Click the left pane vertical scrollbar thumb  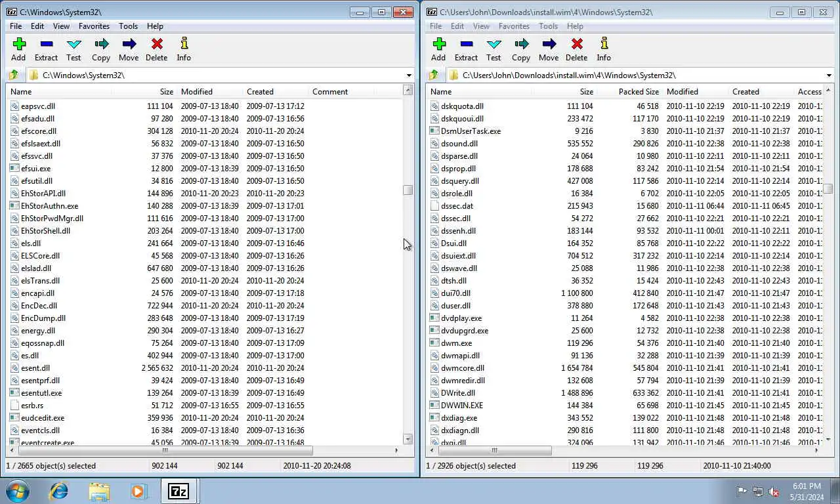coord(408,190)
